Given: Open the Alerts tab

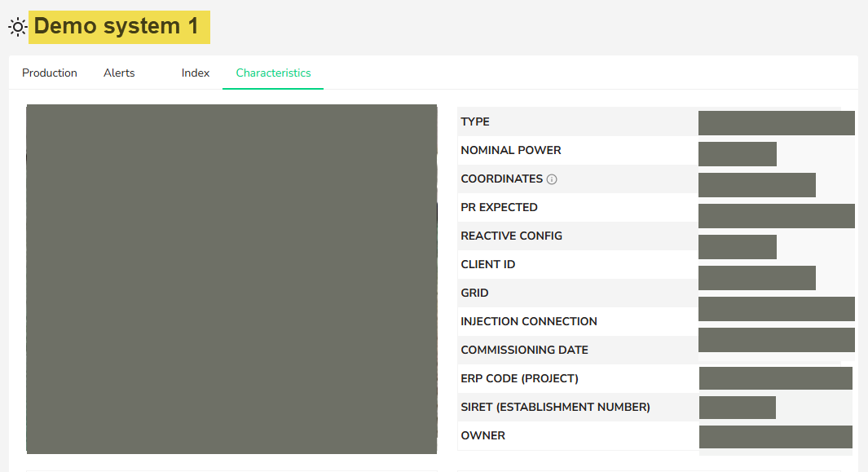Looking at the screenshot, I should tap(119, 73).
